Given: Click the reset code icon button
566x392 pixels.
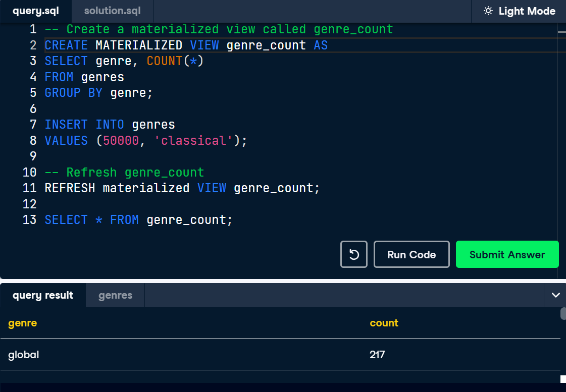Looking at the screenshot, I should click(354, 254).
